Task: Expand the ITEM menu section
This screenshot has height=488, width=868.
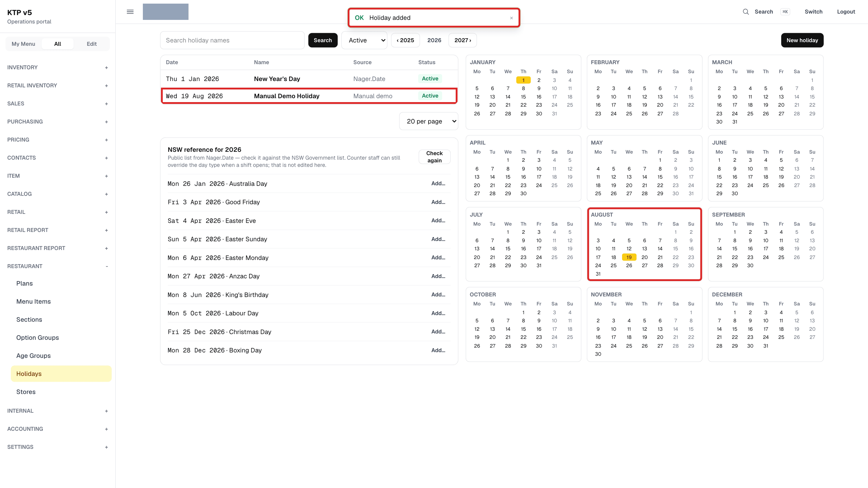Action: [x=58, y=176]
